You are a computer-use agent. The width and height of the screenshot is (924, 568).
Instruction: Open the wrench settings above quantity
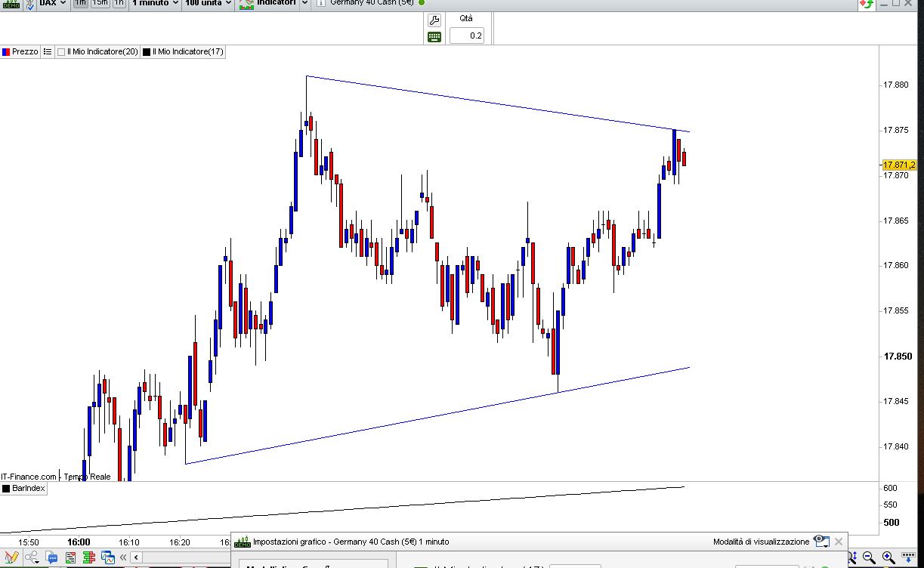coord(434,20)
